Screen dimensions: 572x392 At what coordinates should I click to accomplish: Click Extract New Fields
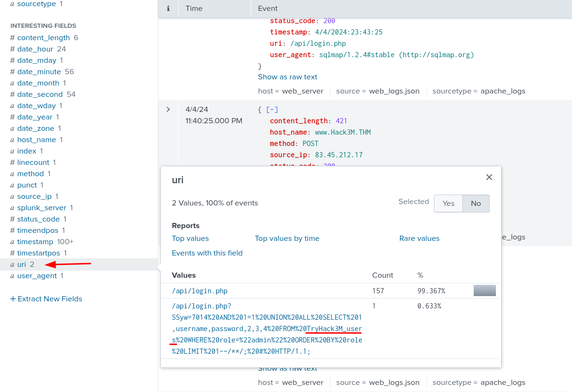point(46,299)
